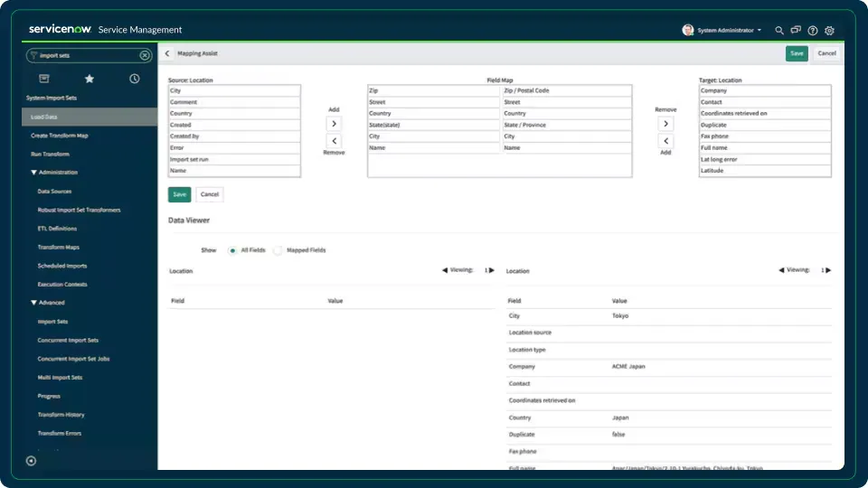Select the All Fields radio option
Screen dimensions: 868x488
point(232,250)
